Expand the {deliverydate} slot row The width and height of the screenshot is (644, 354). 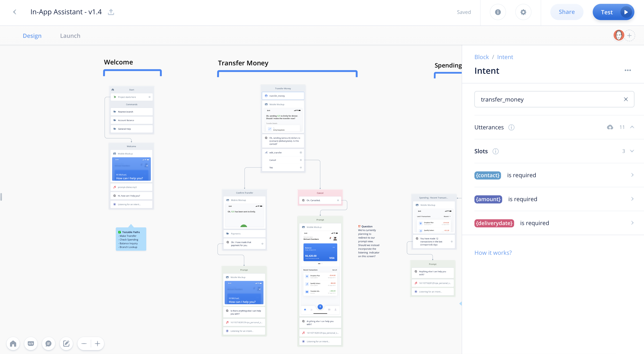tap(632, 223)
